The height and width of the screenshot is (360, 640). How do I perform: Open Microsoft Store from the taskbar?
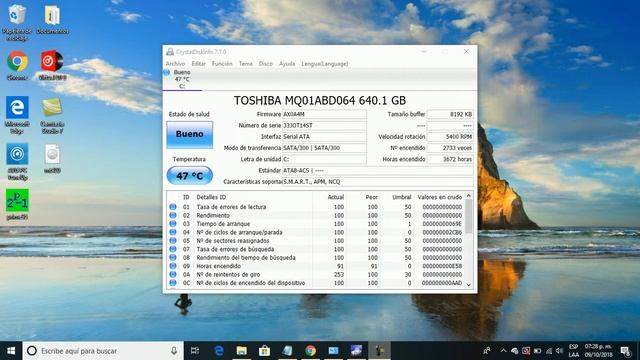click(264, 351)
